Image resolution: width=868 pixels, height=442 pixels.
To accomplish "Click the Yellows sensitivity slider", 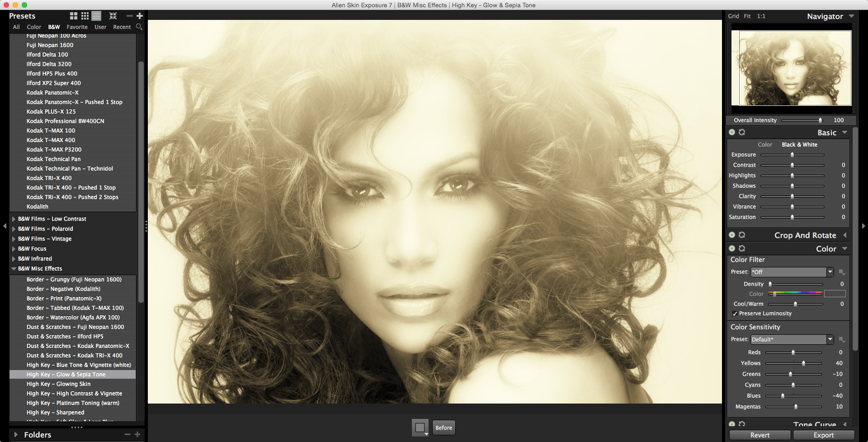I will pyautogui.click(x=793, y=363).
